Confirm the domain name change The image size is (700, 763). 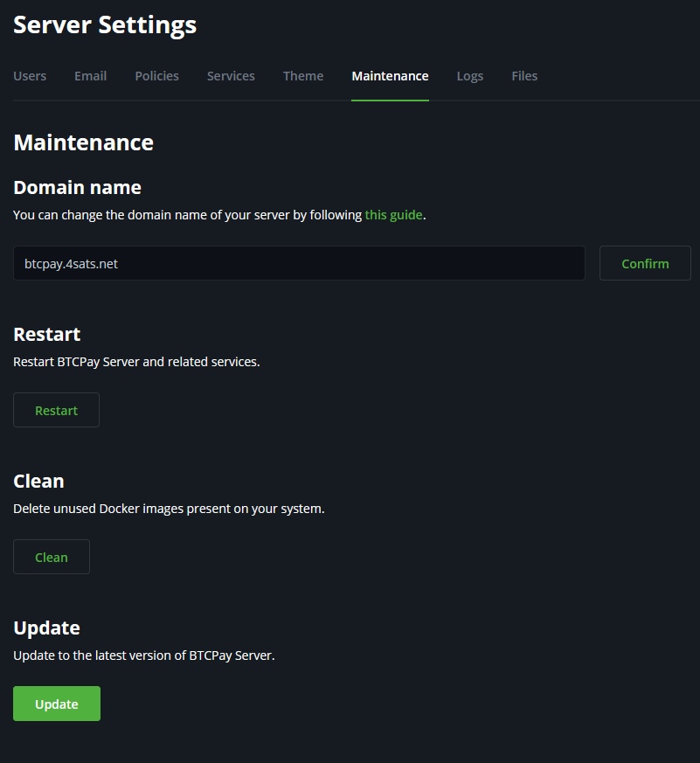[x=645, y=263]
